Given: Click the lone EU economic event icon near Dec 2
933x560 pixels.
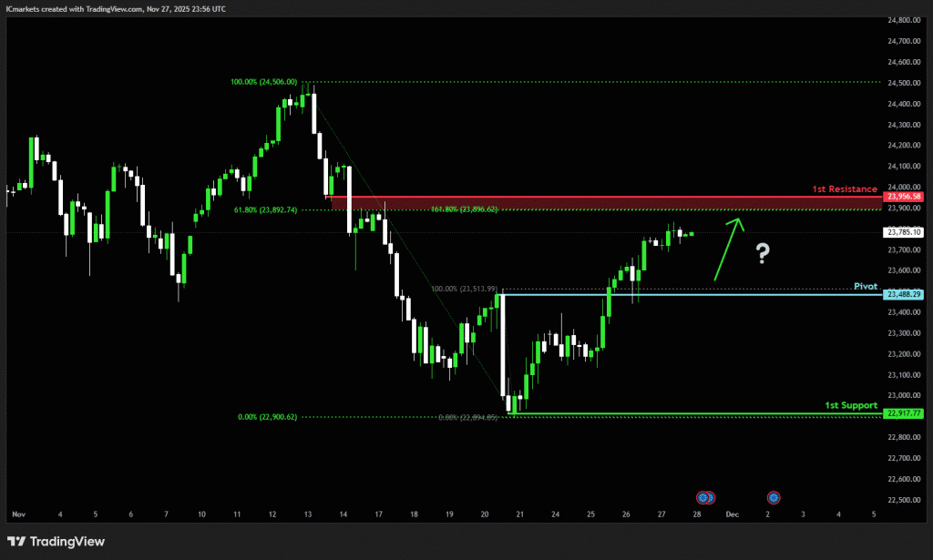Looking at the screenshot, I should 774,497.
